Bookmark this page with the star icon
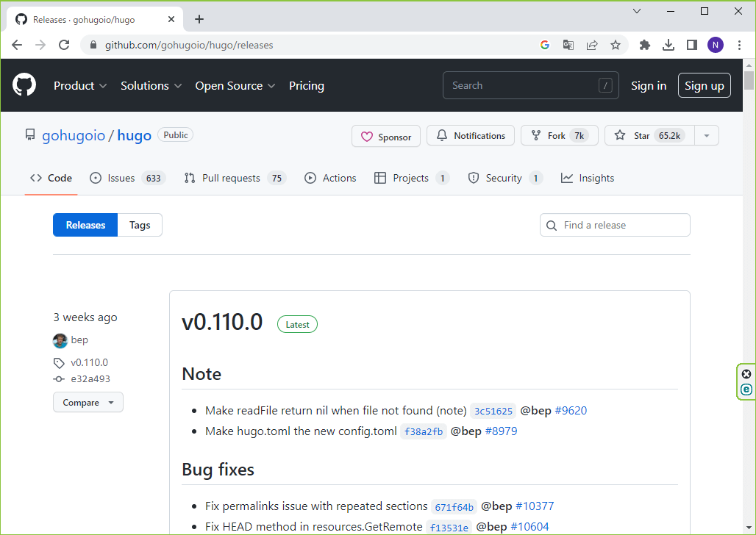This screenshot has width=756, height=535. (616, 45)
